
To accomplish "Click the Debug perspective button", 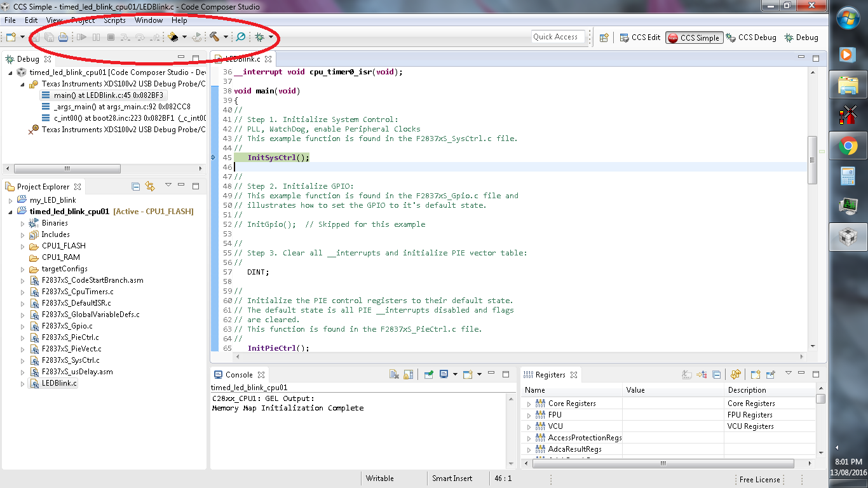I will pyautogui.click(x=801, y=37).
